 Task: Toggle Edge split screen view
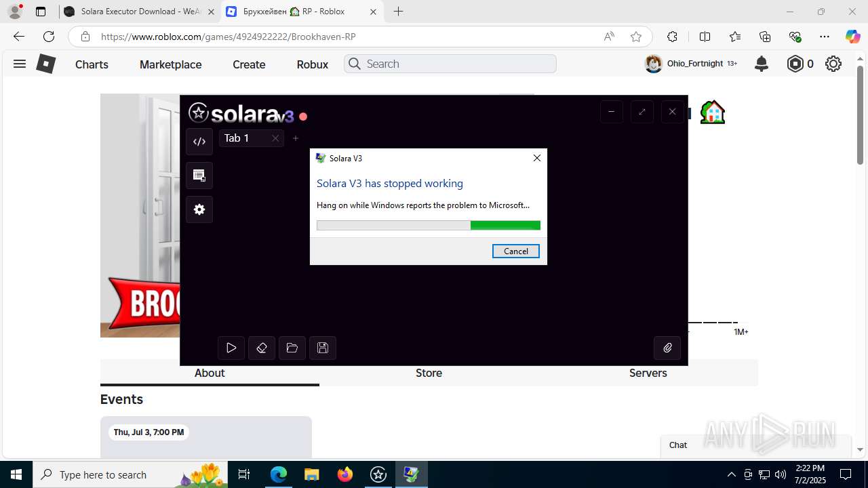click(705, 37)
